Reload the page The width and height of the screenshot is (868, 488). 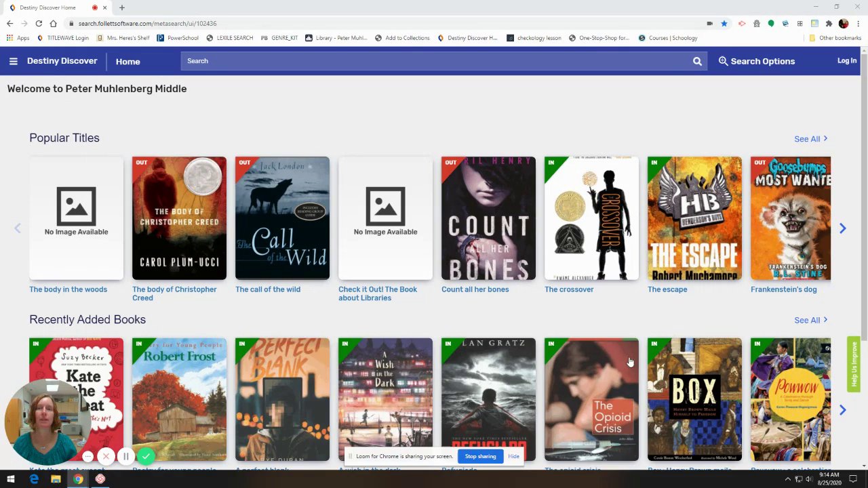[39, 23]
